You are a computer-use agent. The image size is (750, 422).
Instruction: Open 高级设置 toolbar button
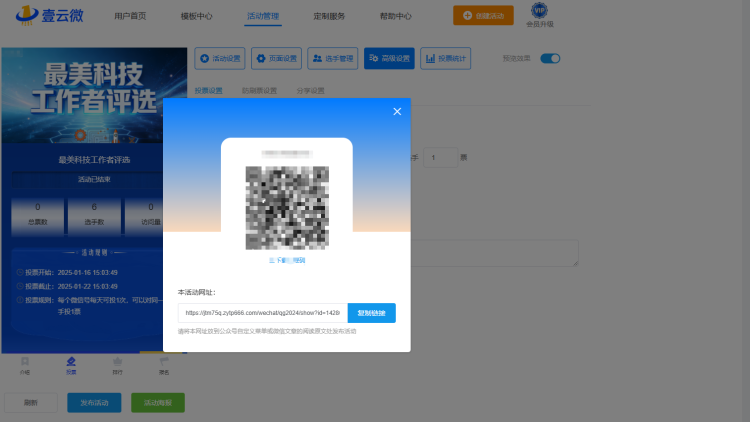[389, 58]
